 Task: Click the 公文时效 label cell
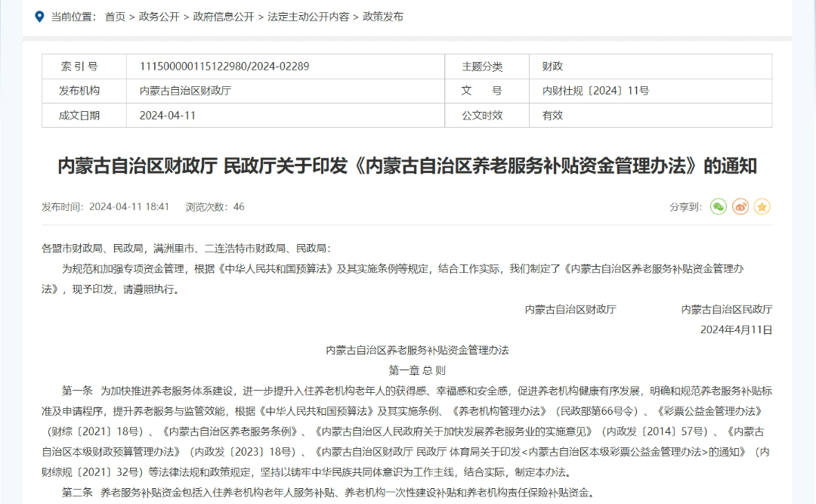(487, 116)
